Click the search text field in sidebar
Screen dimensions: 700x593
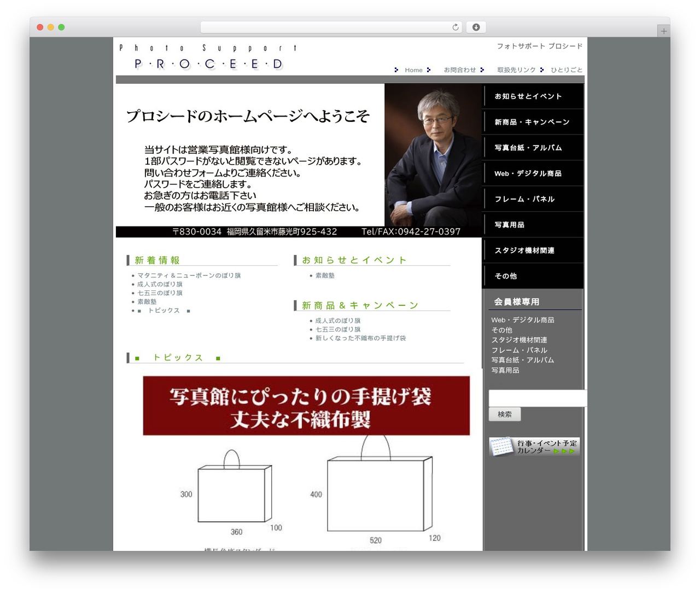pos(538,398)
